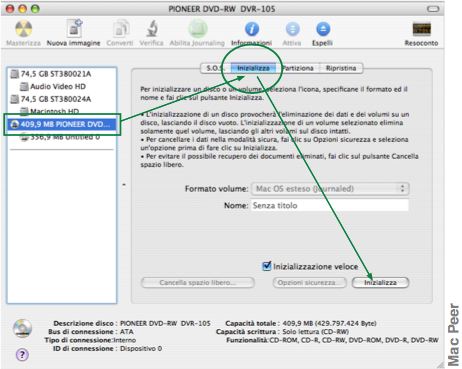Click the Verifica microscope icon

click(x=152, y=29)
